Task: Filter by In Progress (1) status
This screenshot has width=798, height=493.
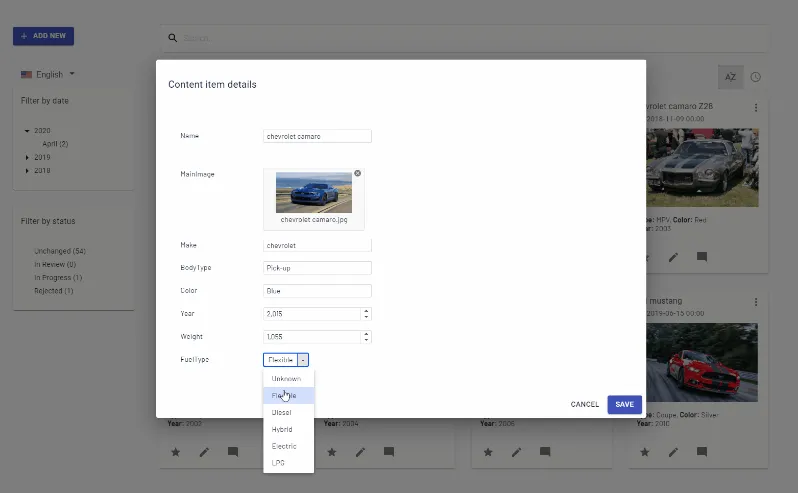Action: coord(58,278)
